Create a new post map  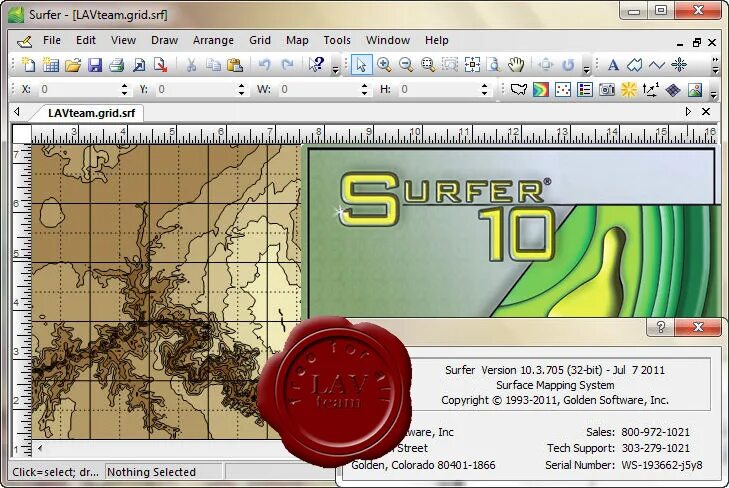(x=563, y=89)
